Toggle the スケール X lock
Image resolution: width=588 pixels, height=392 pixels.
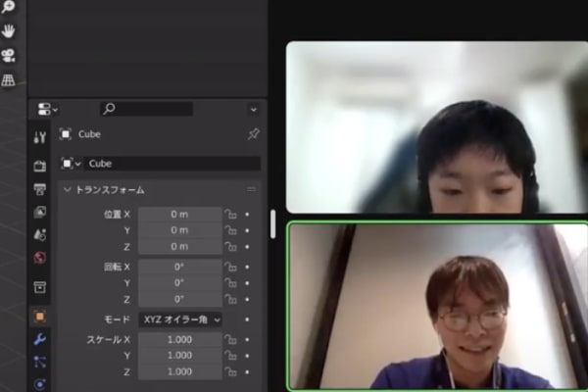(231, 339)
